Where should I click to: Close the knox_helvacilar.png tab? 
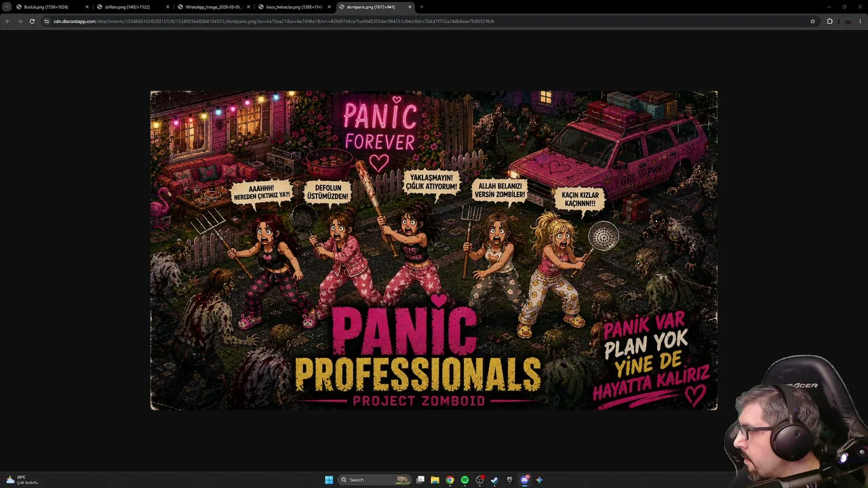329,7
